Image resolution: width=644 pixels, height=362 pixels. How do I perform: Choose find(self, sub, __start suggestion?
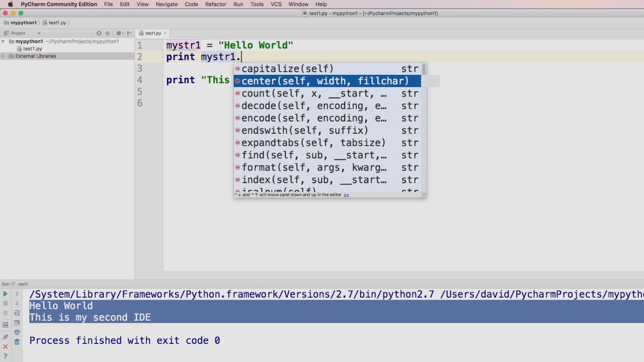[x=327, y=155]
